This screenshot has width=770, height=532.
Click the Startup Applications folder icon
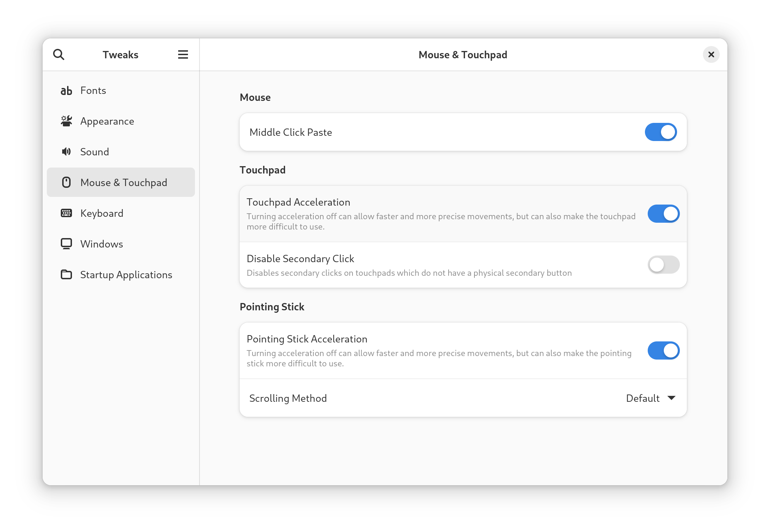(x=66, y=274)
